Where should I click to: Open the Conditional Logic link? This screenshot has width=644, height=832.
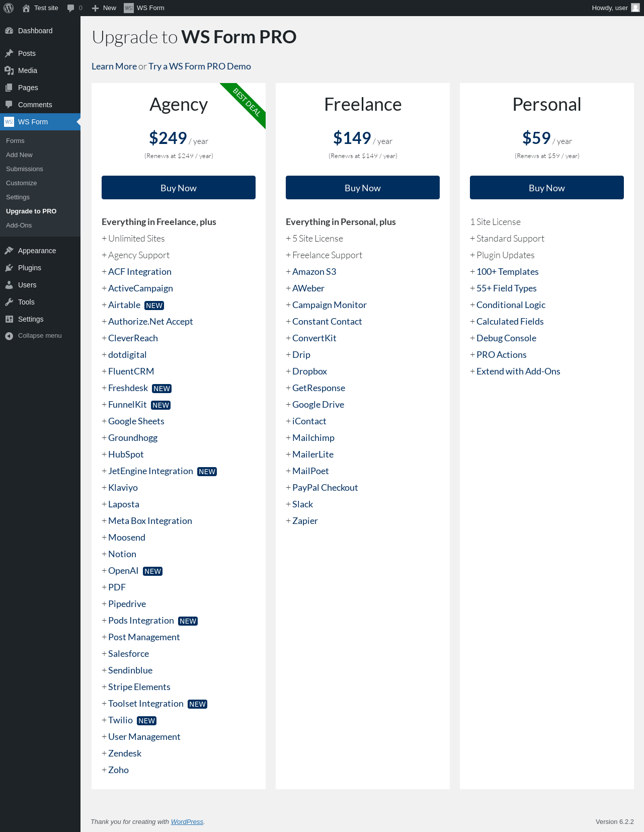click(511, 305)
